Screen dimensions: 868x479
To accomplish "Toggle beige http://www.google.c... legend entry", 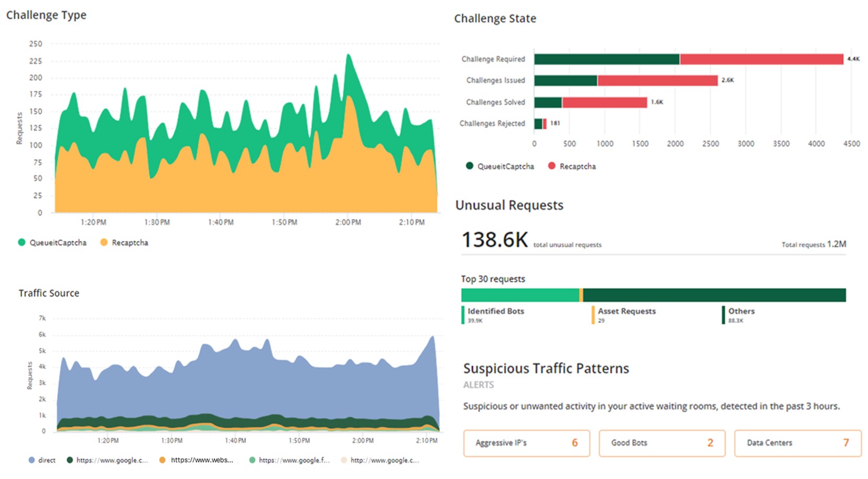I will [380, 460].
